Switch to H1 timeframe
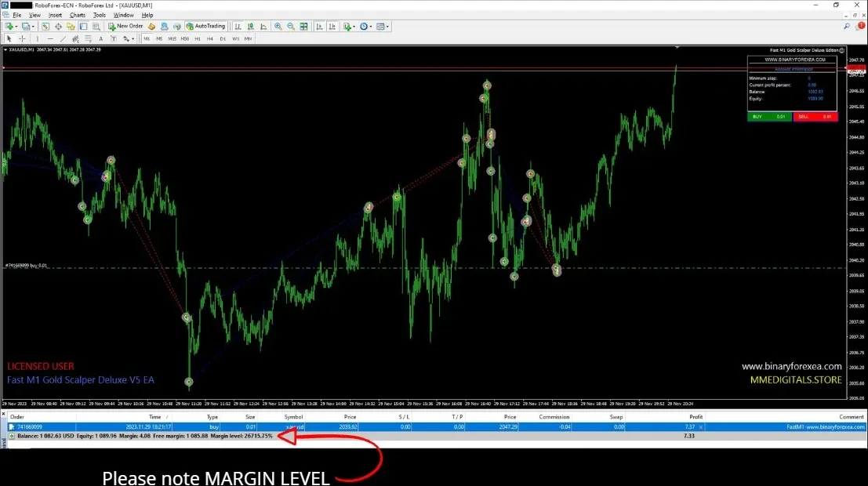 click(x=198, y=38)
